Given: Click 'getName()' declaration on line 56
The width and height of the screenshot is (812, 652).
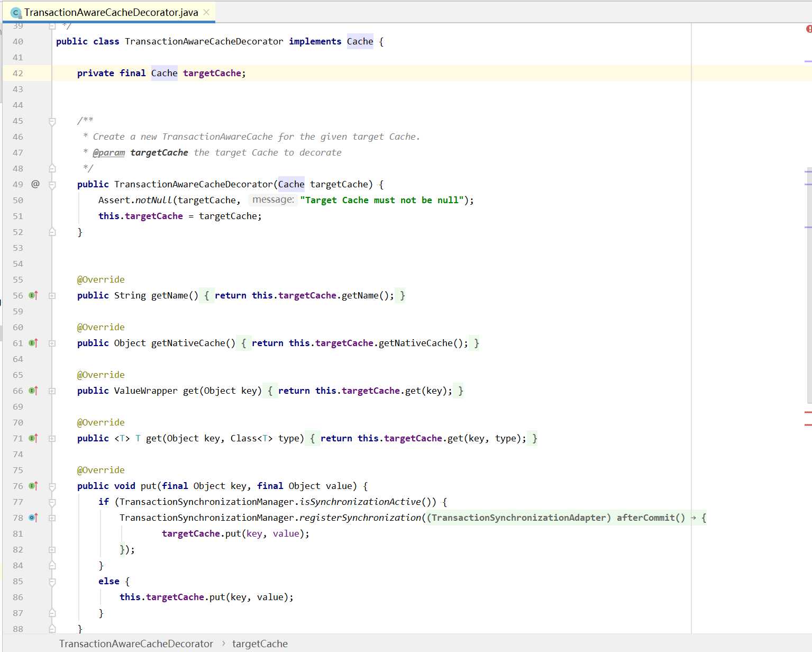Looking at the screenshot, I should pyautogui.click(x=175, y=295).
